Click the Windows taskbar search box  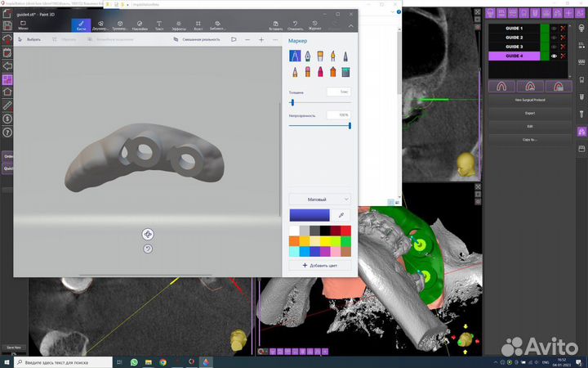pyautogui.click(x=69, y=361)
